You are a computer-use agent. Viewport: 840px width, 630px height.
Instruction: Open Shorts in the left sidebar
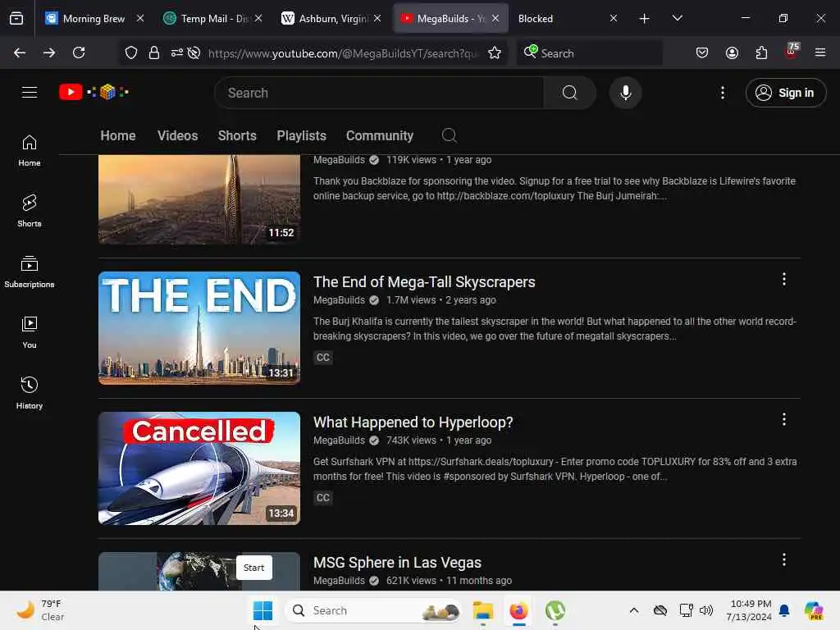[30, 211]
